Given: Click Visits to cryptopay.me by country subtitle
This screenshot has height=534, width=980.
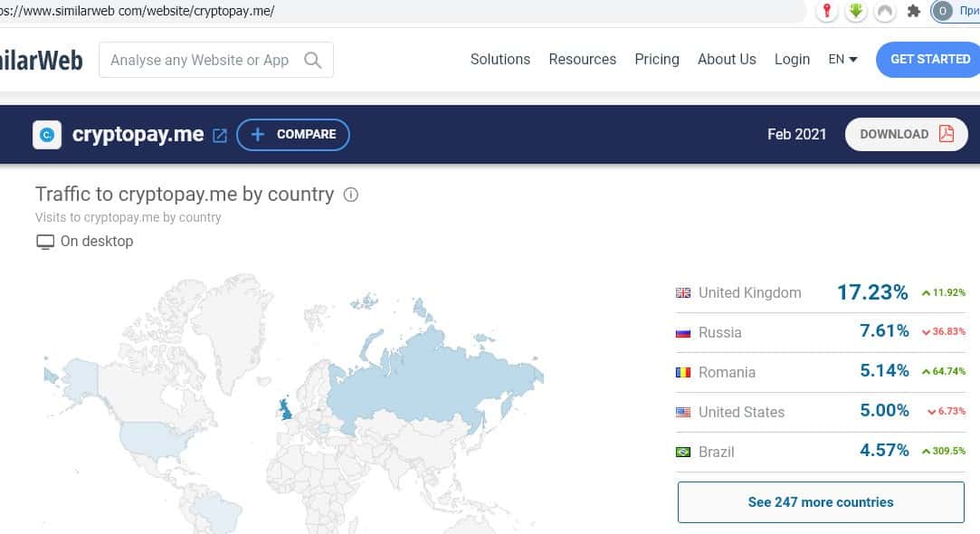Looking at the screenshot, I should click(128, 217).
